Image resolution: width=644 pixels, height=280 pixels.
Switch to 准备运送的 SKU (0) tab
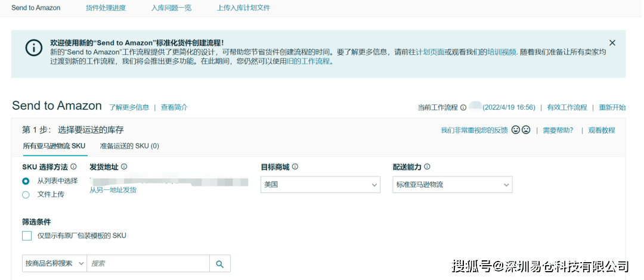pos(129,146)
